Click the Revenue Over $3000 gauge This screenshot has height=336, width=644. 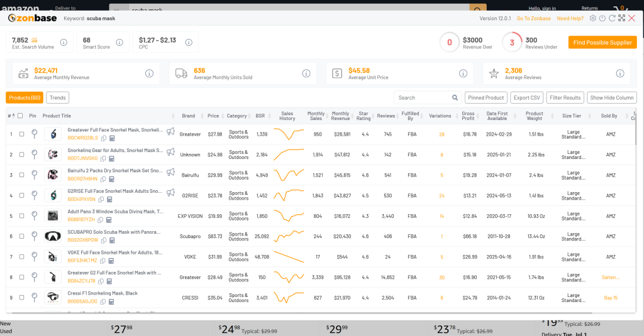tap(449, 42)
